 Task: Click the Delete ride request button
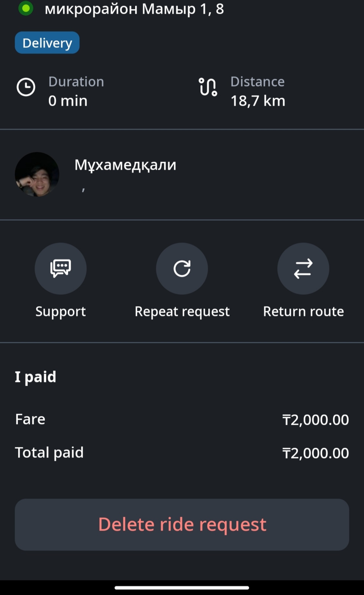(x=182, y=524)
